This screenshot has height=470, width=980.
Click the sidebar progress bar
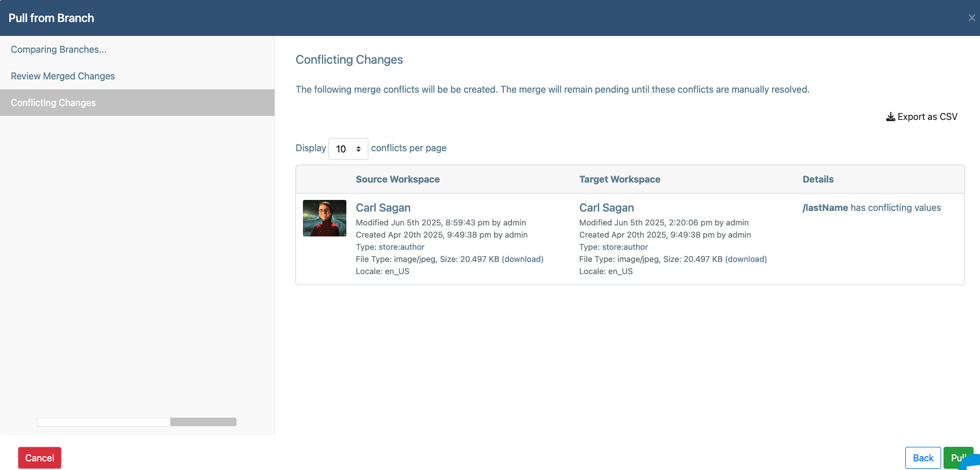pos(137,422)
